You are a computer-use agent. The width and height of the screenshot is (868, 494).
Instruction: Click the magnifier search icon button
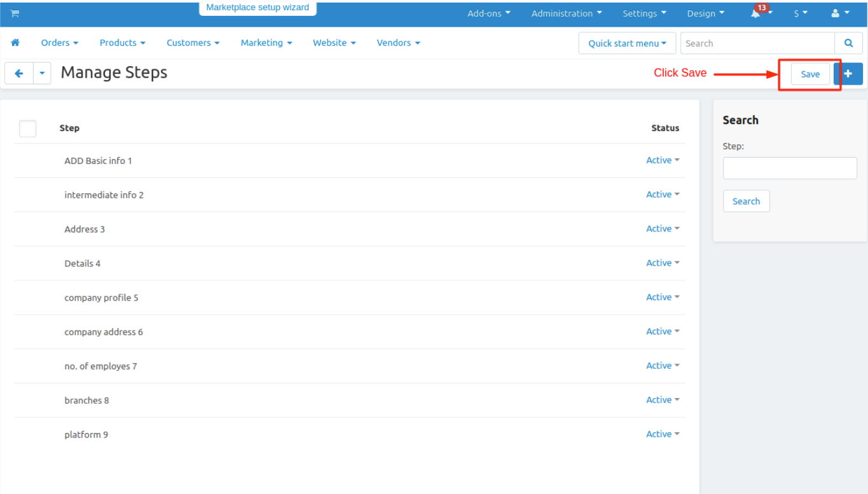pyautogui.click(x=848, y=43)
